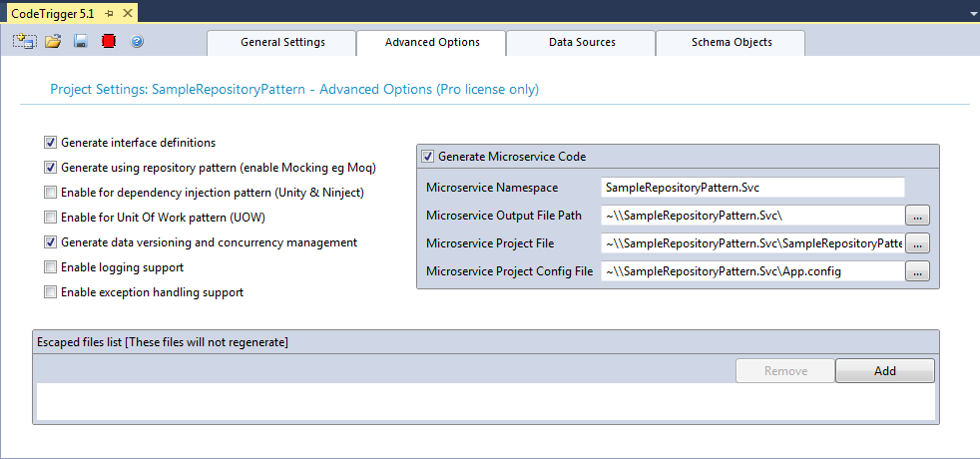
Task: Click the new project toolbar icon
Action: (24, 42)
